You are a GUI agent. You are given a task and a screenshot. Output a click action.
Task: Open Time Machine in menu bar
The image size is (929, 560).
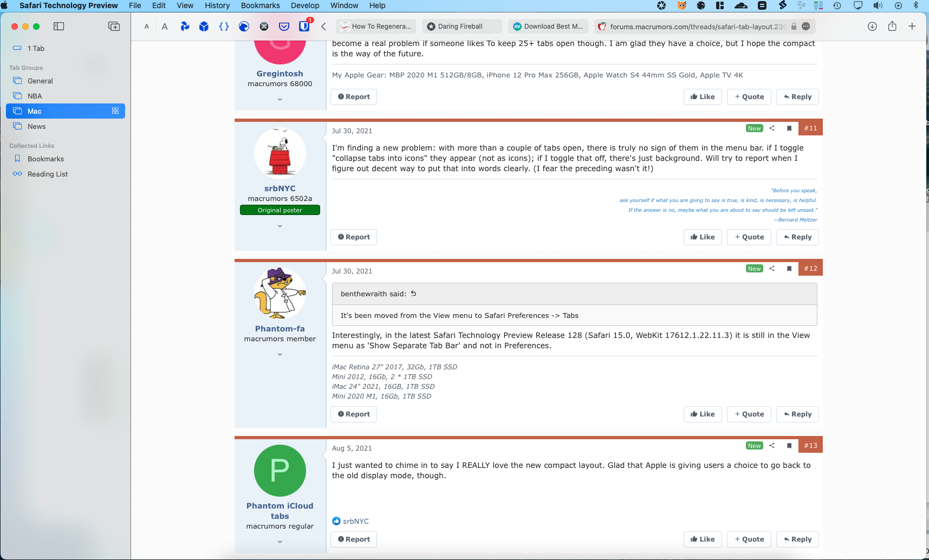click(x=837, y=5)
